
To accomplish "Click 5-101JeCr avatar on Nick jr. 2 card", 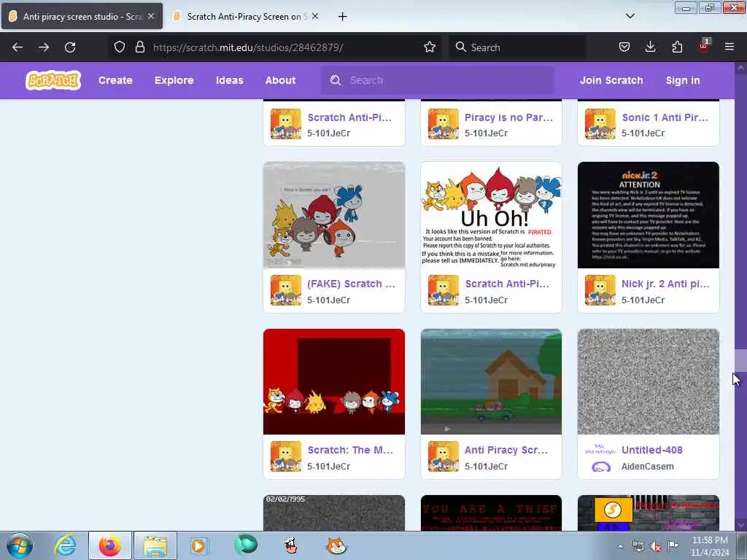I will click(x=600, y=290).
